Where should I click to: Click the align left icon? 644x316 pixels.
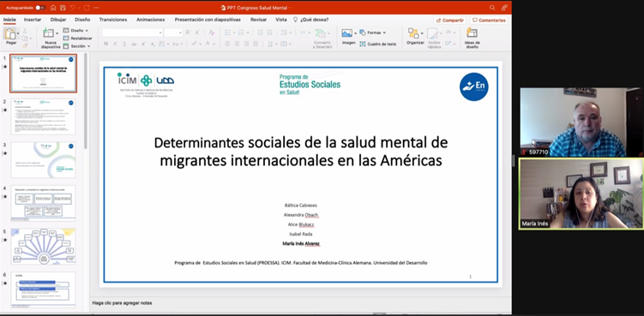tap(228, 44)
